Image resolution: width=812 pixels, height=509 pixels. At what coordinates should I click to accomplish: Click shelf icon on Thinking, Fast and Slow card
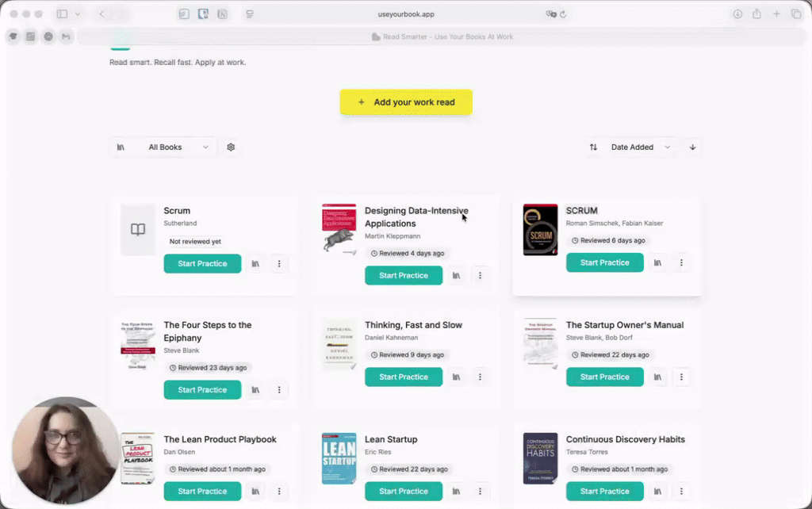click(x=456, y=377)
